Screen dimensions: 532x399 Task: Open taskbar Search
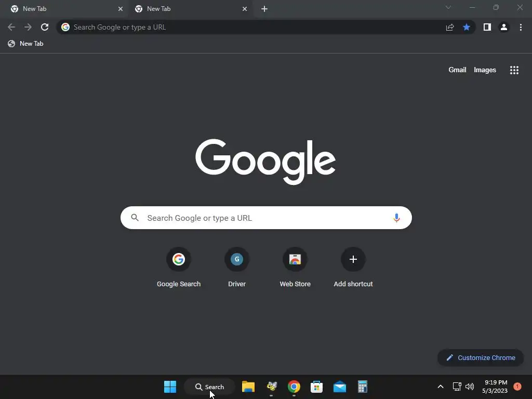pos(209,387)
